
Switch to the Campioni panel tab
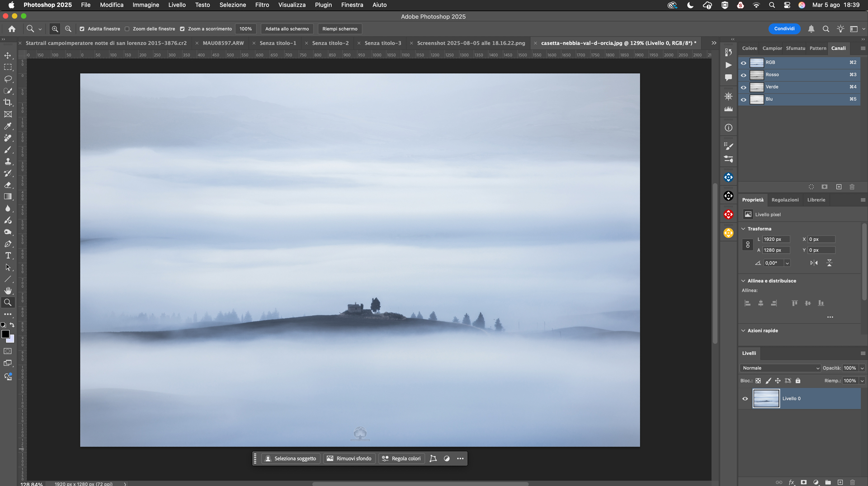(772, 48)
